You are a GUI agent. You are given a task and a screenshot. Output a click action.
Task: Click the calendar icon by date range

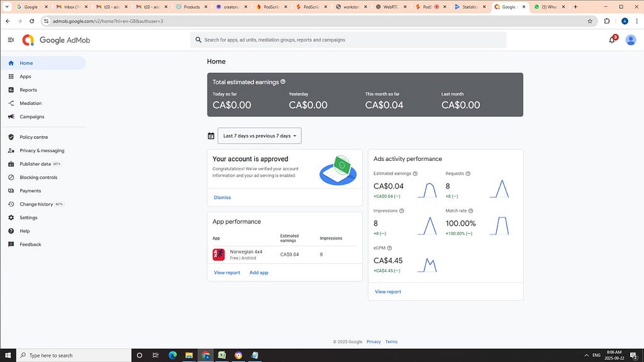click(x=211, y=136)
